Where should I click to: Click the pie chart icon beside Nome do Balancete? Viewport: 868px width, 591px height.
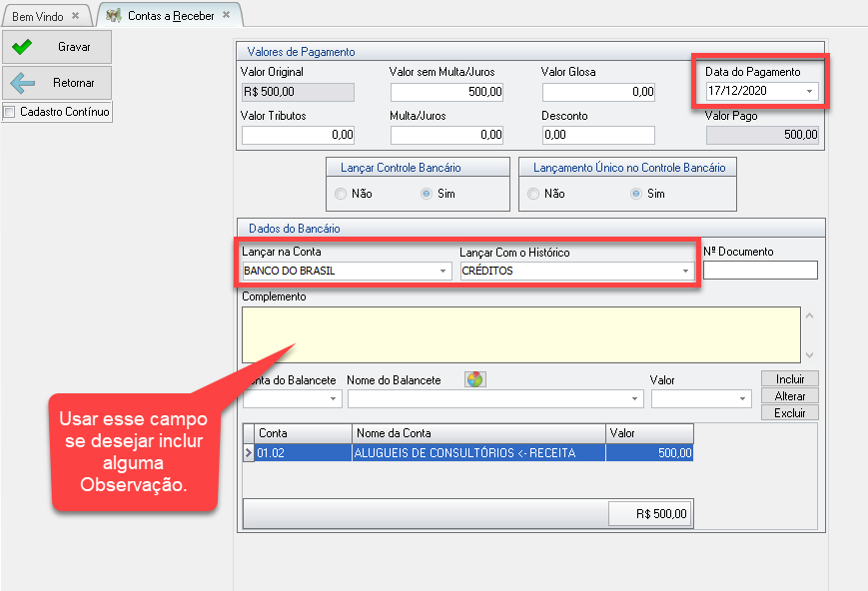(x=474, y=379)
